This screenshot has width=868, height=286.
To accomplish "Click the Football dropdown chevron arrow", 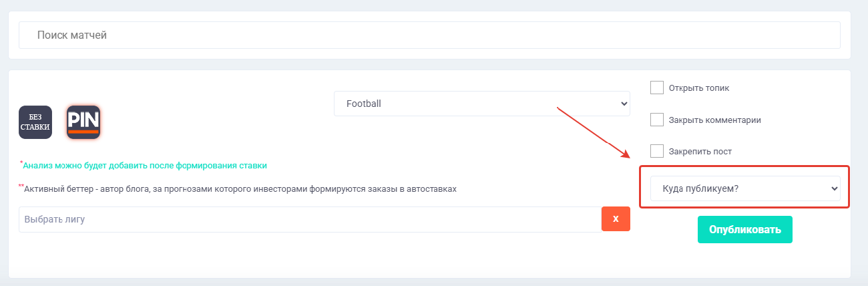I will pos(624,104).
